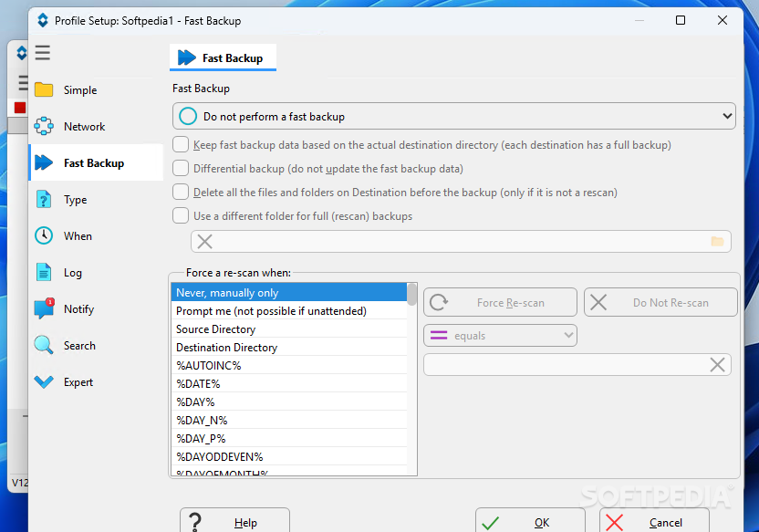The height and width of the screenshot is (532, 759).
Task: Select 'Prompt me (not possible if unattended)'
Action: (289, 311)
